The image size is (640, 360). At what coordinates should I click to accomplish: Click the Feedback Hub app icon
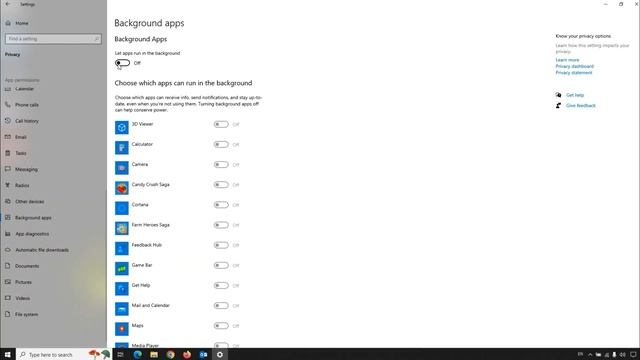pos(122,248)
